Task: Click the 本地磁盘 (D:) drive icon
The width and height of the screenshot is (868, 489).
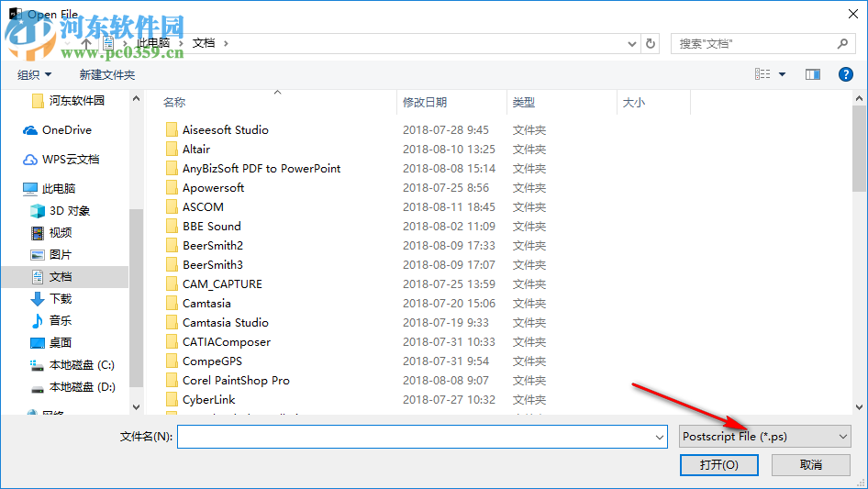Action: coord(37,388)
